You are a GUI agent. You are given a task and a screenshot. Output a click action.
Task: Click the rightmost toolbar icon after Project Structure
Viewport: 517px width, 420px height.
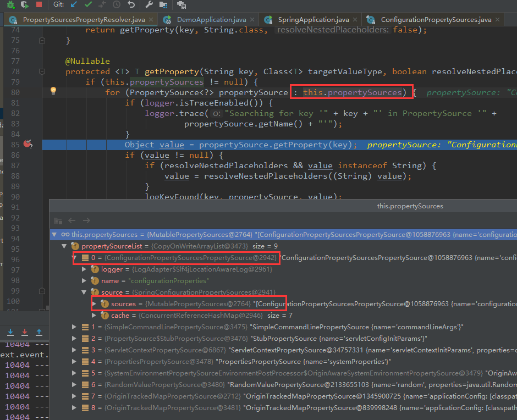pos(182,4)
